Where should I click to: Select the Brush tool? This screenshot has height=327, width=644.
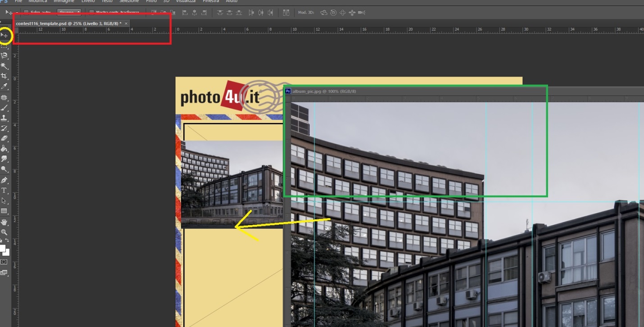pos(5,108)
